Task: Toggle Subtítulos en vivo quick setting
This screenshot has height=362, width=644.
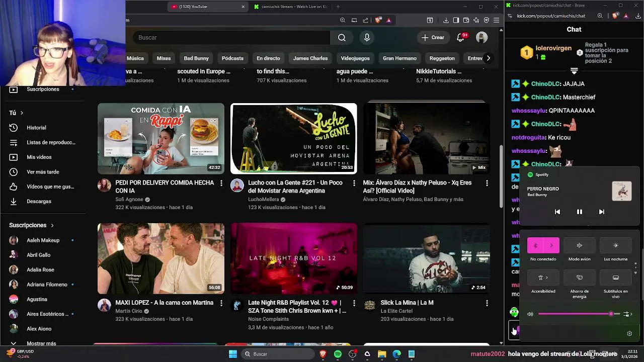Action: pos(616,278)
